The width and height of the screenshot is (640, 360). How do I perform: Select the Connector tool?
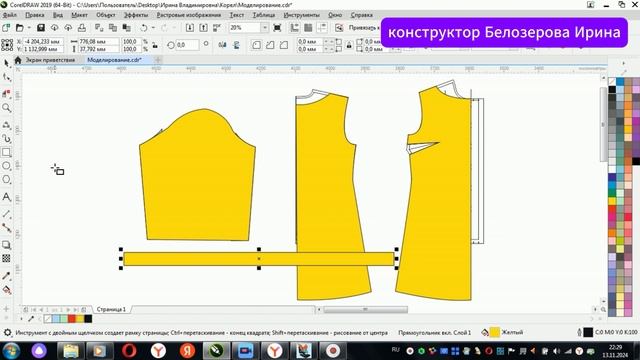(x=7, y=228)
